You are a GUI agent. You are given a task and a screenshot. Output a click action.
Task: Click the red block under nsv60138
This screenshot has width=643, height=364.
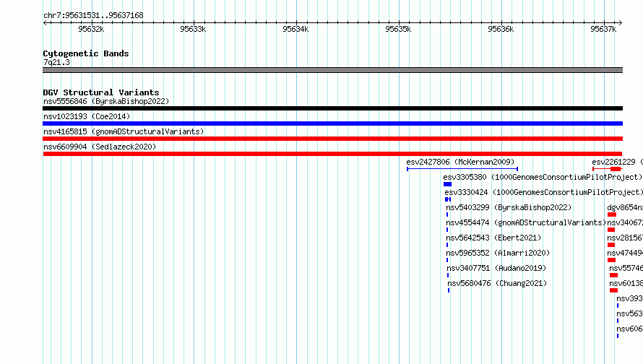coord(613,290)
